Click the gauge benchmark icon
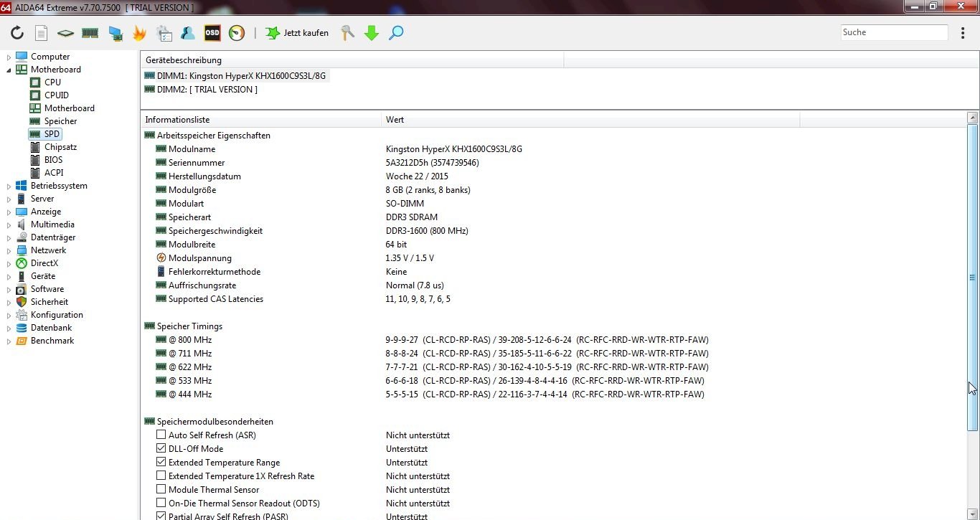Image resolution: width=980 pixels, height=520 pixels. (x=237, y=33)
